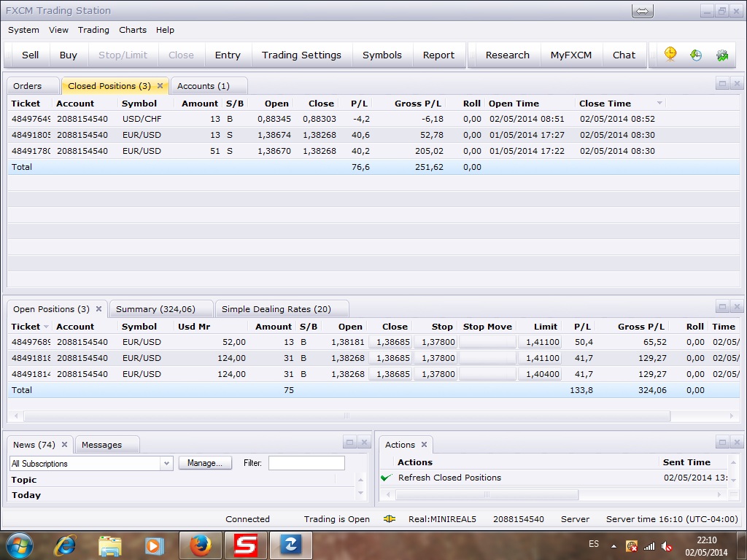Click the muted volume tray icon

pyautogui.click(x=666, y=545)
